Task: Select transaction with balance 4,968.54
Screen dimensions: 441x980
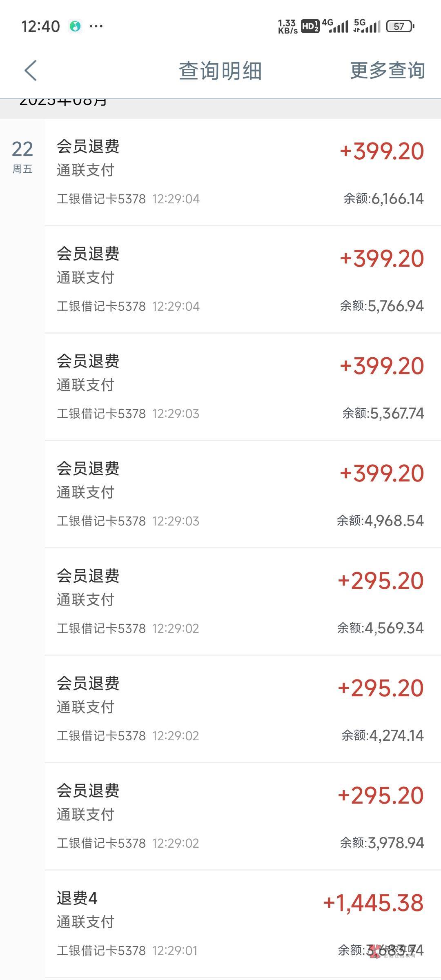Action: coord(241,494)
